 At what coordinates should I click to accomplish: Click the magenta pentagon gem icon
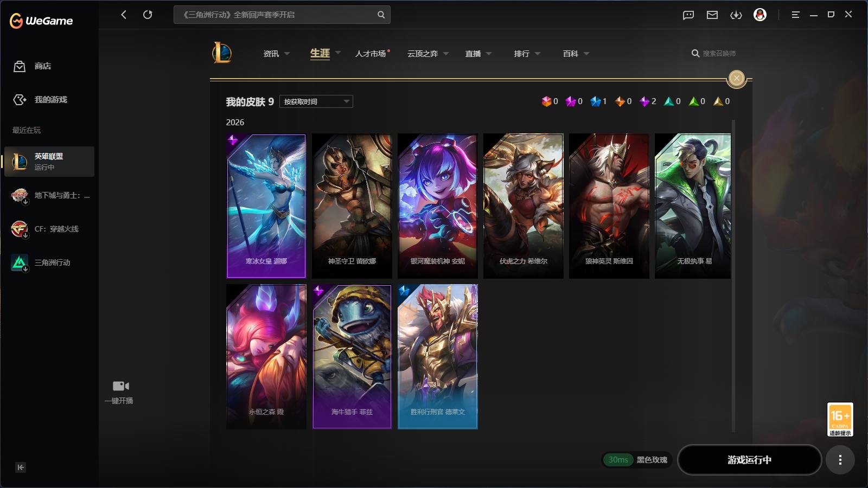click(571, 101)
